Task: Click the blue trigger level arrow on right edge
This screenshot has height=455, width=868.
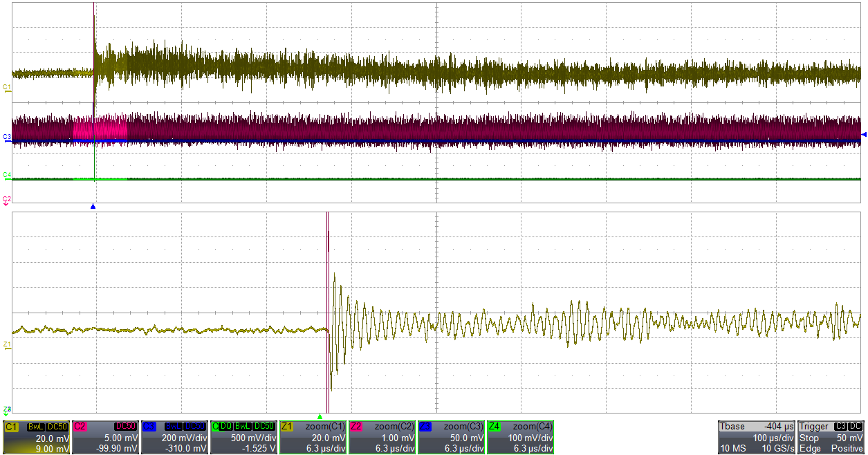Action: point(864,134)
